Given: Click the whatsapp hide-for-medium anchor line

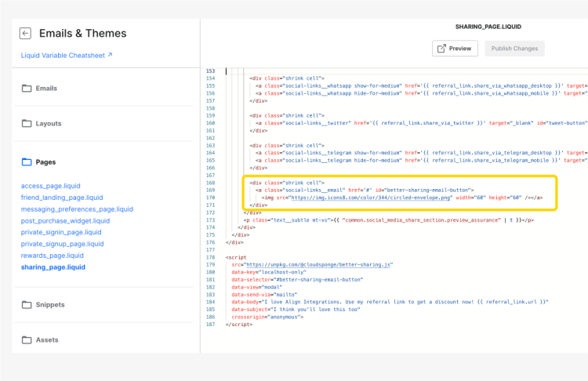Looking at the screenshot, I should [x=422, y=93].
